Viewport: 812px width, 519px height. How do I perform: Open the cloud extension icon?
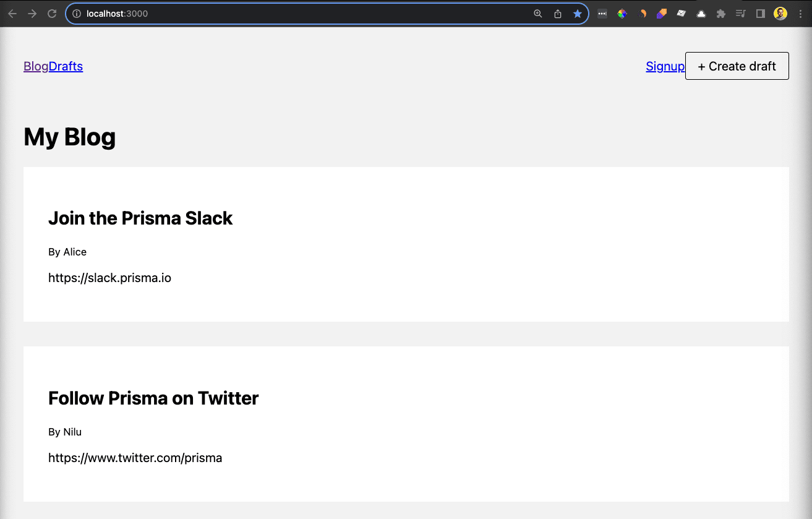tap(701, 14)
